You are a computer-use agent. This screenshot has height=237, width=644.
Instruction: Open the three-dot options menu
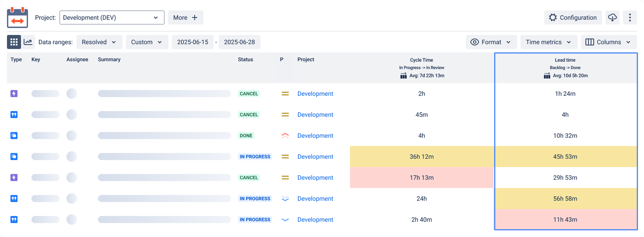tap(630, 17)
